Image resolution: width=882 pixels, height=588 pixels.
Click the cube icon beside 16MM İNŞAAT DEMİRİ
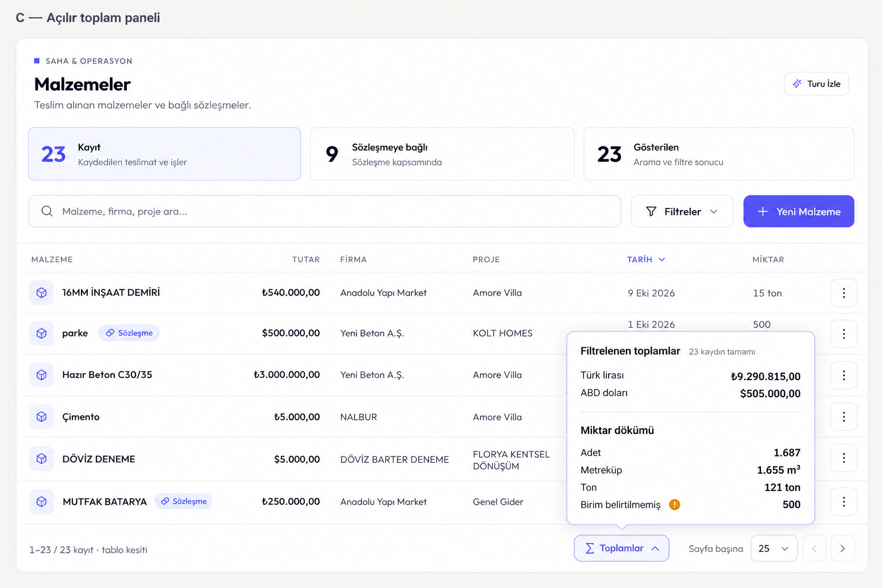coord(41,293)
